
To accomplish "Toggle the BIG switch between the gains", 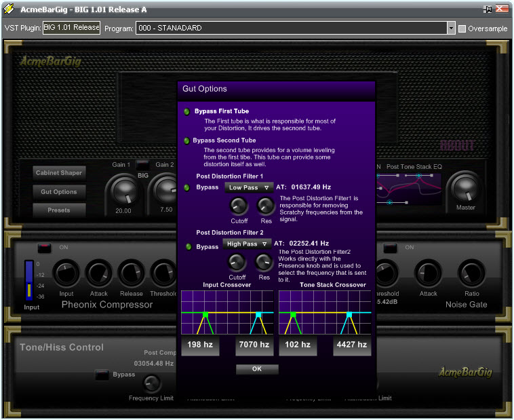I will click(x=143, y=164).
